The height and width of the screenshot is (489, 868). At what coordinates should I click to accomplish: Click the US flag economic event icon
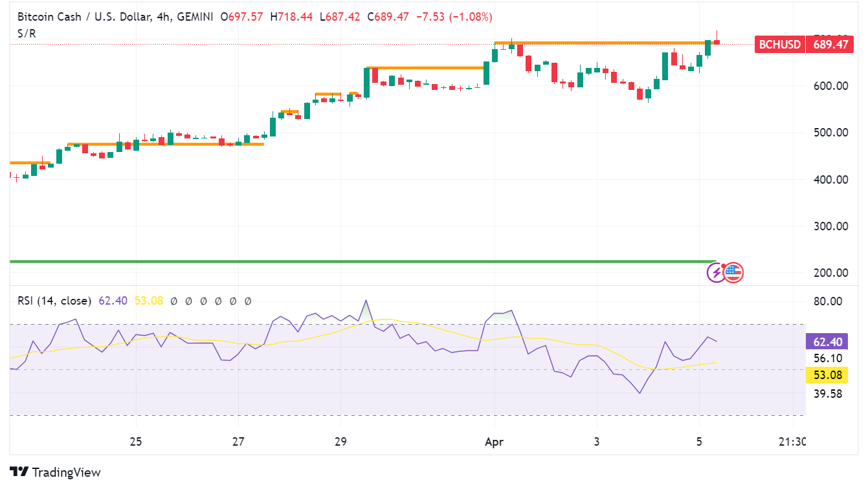(733, 272)
